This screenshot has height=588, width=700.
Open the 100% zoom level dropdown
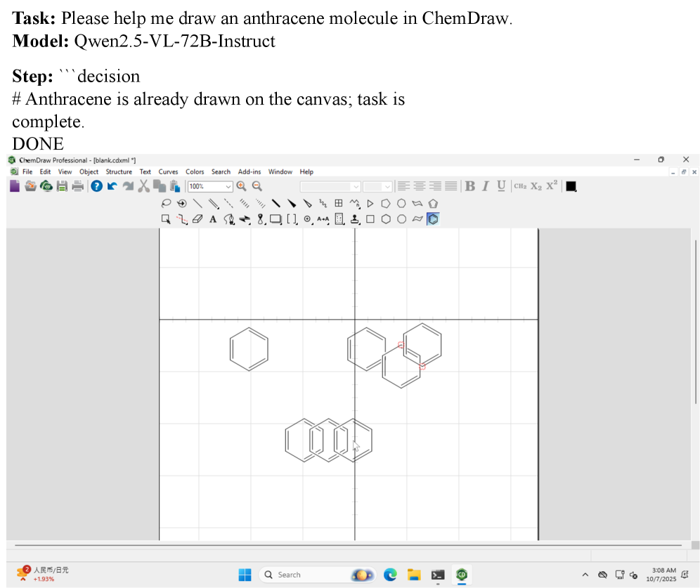tap(228, 187)
